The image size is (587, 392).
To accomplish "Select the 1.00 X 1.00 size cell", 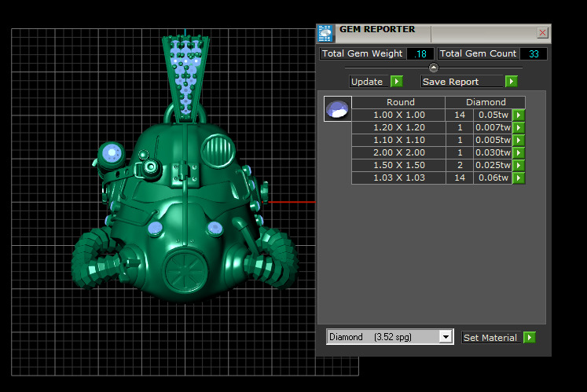I will pos(398,115).
